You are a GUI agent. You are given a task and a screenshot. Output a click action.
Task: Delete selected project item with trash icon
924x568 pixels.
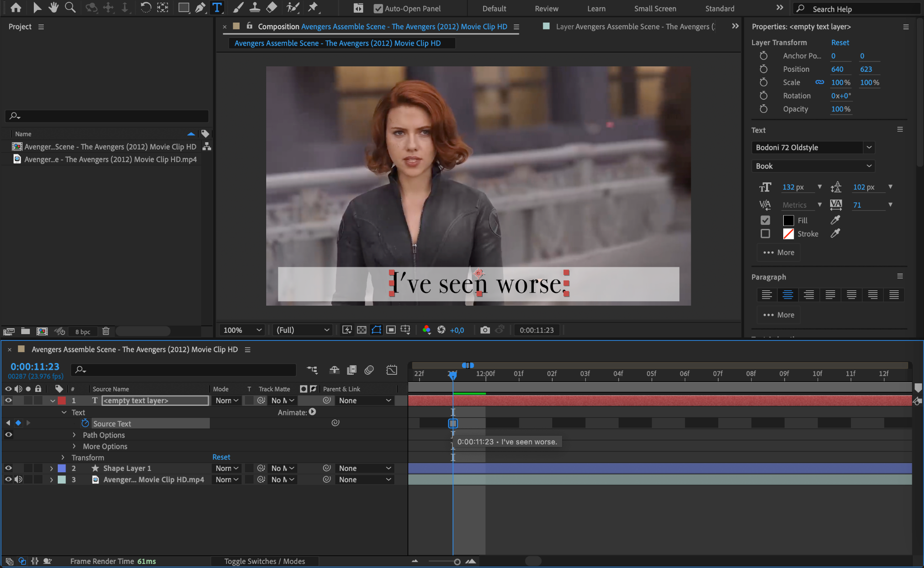click(x=106, y=331)
